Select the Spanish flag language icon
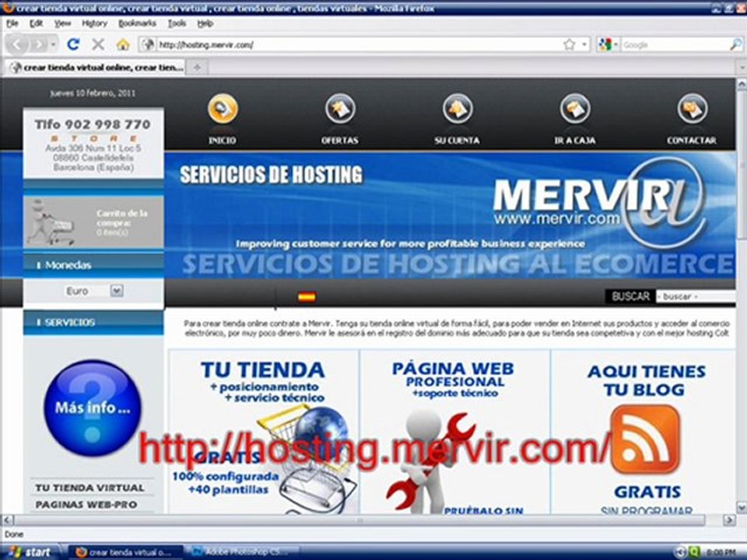This screenshot has height=560, width=747. click(x=307, y=296)
